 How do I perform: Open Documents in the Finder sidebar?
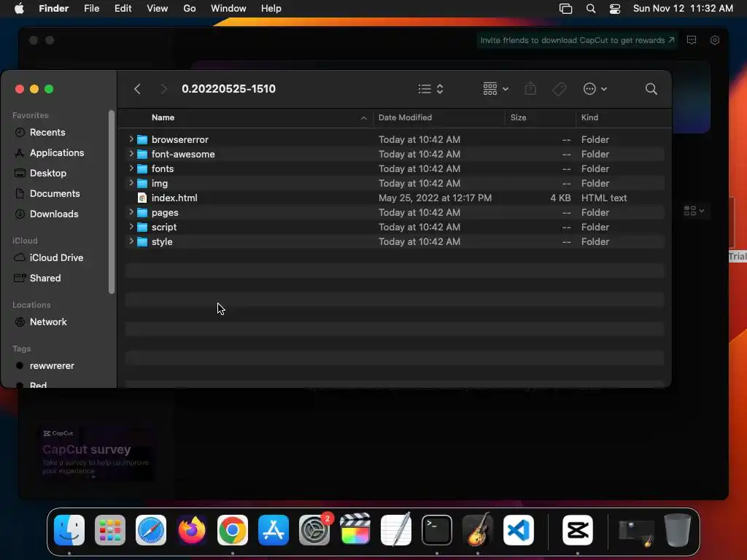click(55, 194)
